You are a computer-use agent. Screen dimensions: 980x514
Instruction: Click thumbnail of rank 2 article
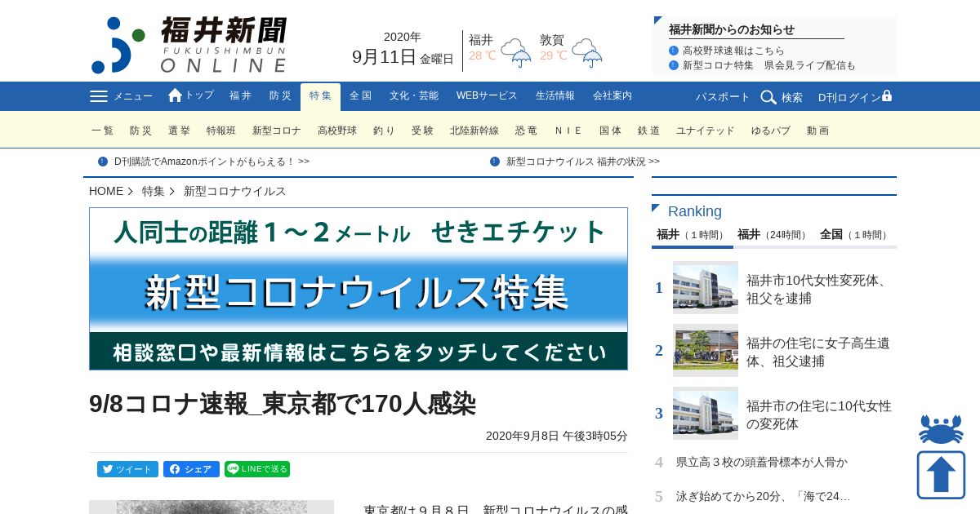pos(706,350)
